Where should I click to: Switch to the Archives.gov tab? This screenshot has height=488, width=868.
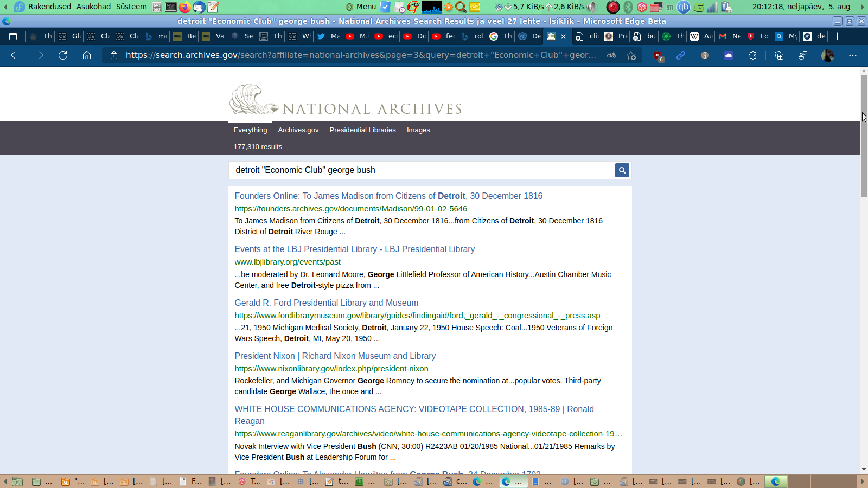[298, 130]
